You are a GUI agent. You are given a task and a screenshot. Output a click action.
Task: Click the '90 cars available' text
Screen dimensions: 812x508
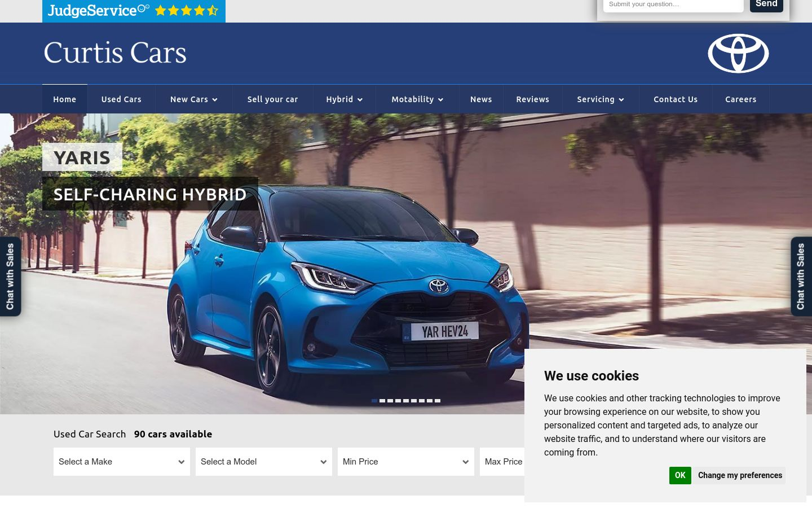(173, 434)
